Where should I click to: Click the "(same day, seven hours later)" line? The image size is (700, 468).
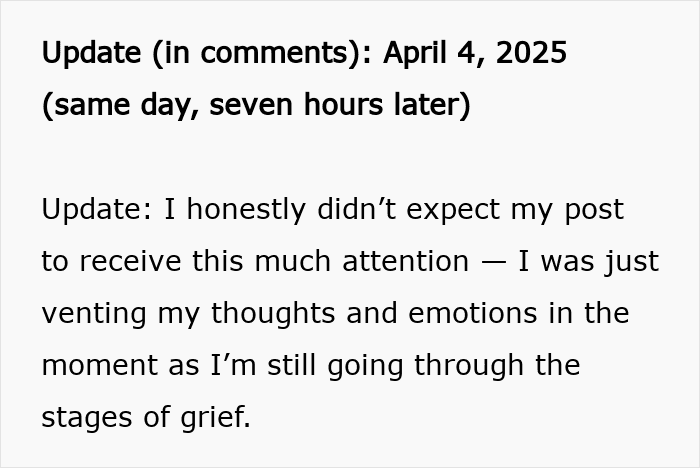click(256, 104)
